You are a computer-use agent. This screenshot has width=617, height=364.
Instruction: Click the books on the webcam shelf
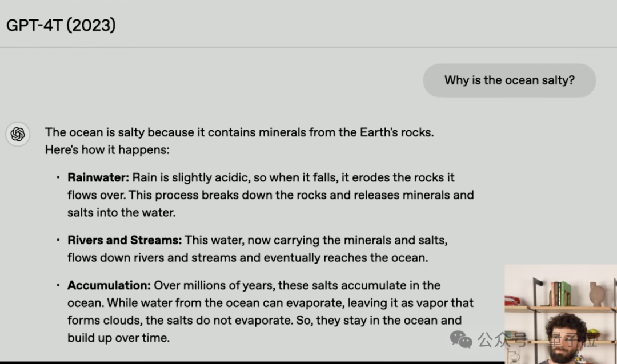coord(560,294)
